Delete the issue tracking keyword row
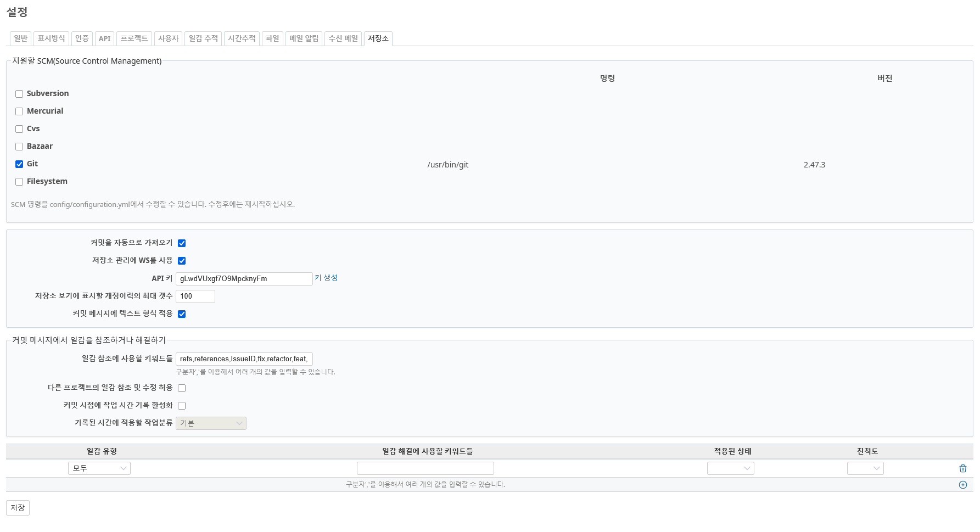Viewport: 980px width, 532px height. click(962, 468)
